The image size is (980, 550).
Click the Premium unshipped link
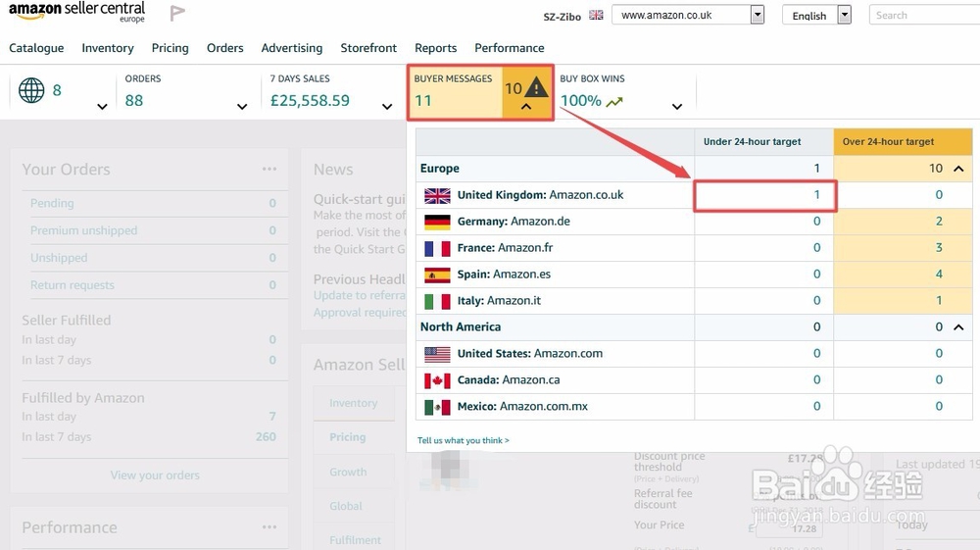[83, 230]
